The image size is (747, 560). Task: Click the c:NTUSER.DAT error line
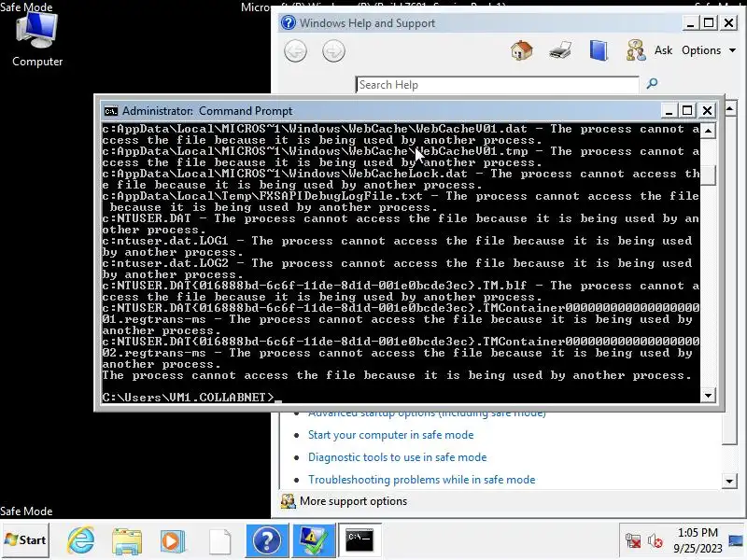click(x=401, y=224)
